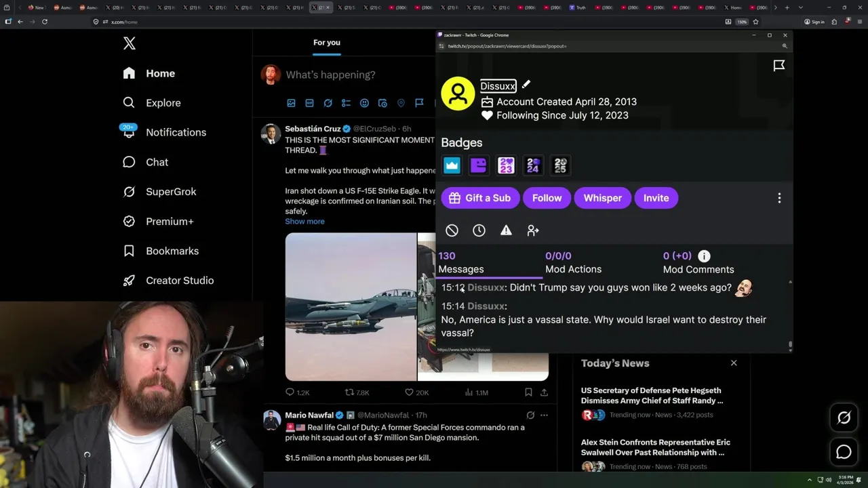Open the Creator Studio rocket icon

pyautogui.click(x=129, y=281)
